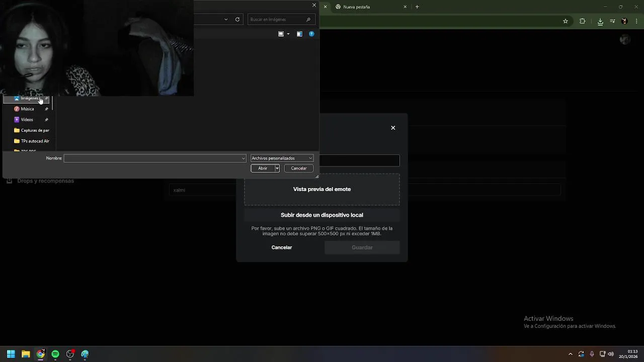Screen dimensions: 644x362
Task: Select Vídeos in the navigation pane
Action: point(27,120)
